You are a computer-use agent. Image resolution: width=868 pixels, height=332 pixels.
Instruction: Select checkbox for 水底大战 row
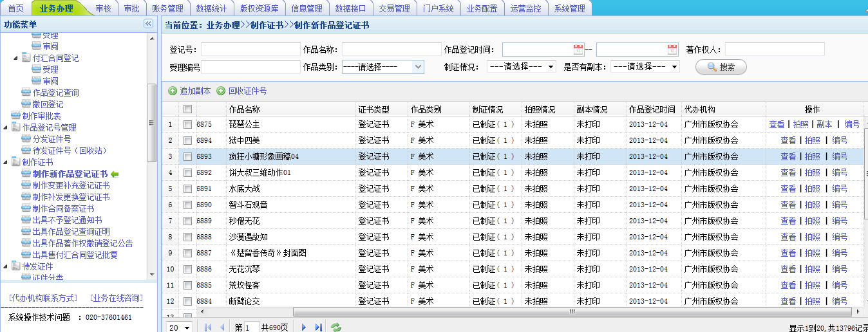pyautogui.click(x=187, y=189)
